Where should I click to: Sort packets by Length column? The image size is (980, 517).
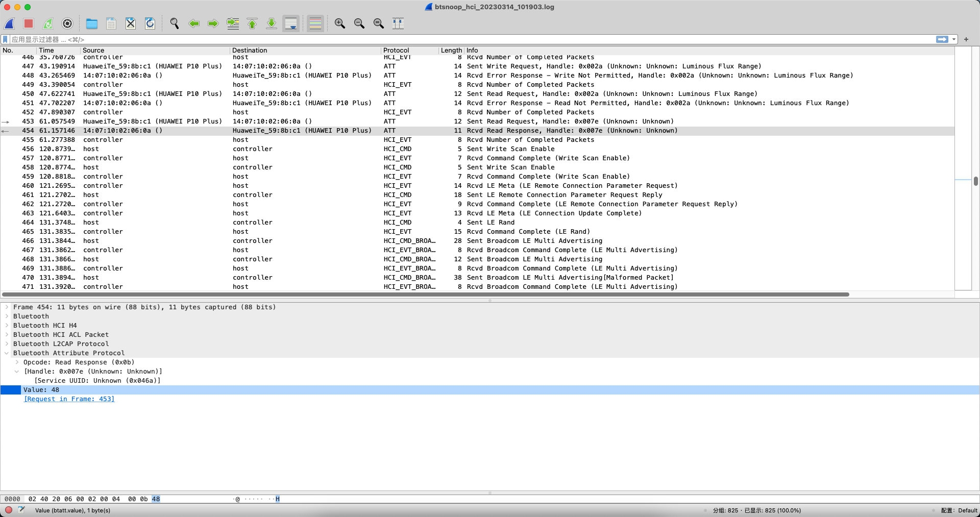(451, 50)
